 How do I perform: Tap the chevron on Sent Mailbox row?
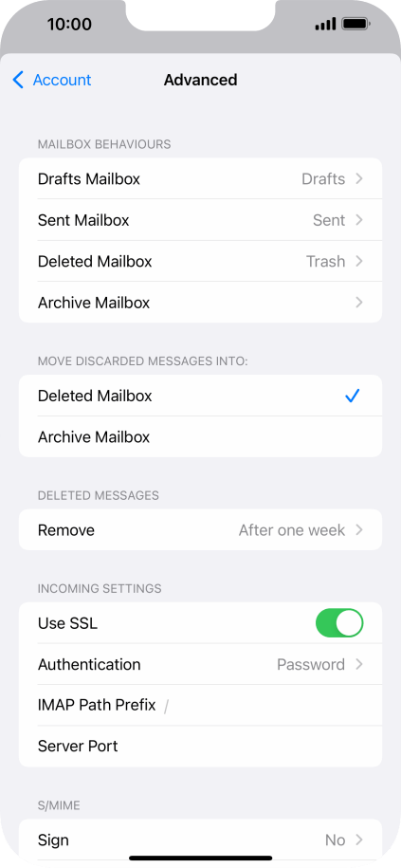click(359, 220)
